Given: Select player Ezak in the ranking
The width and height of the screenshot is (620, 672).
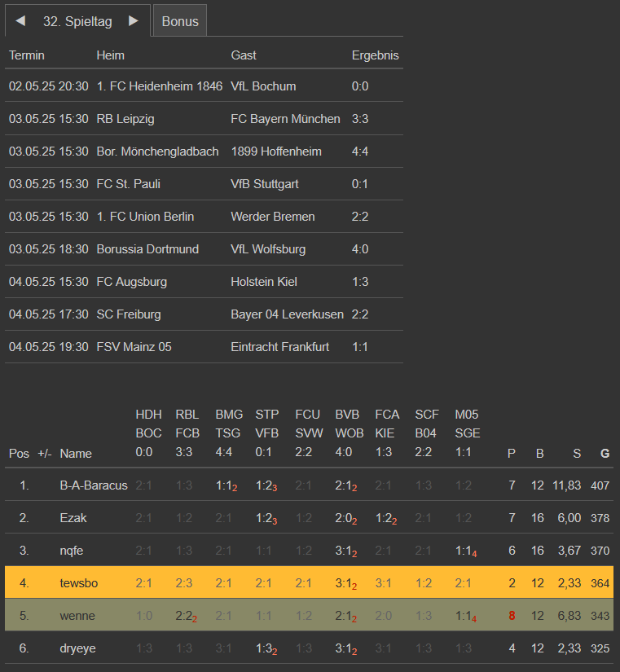Looking at the screenshot, I should (73, 518).
